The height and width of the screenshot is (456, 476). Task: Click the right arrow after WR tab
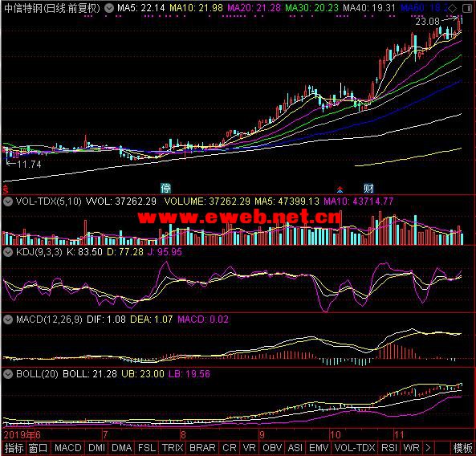coord(428,447)
